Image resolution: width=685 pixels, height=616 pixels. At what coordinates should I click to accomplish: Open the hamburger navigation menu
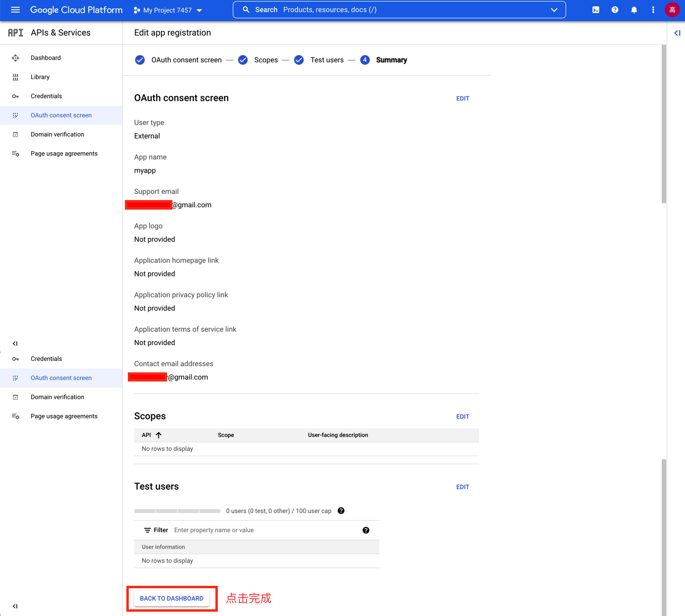(x=15, y=10)
